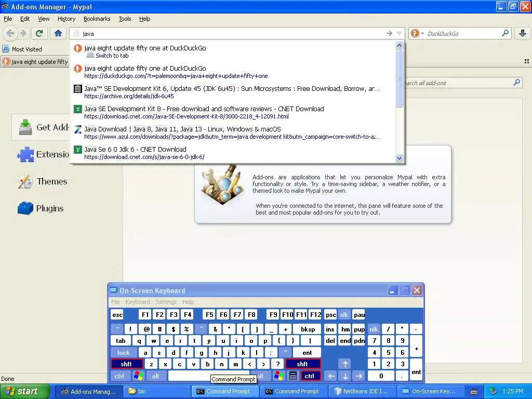This screenshot has width=532, height=399.
Task: Open Java Se 6 0 Jdk 6 suggestion
Action: click(x=233, y=153)
